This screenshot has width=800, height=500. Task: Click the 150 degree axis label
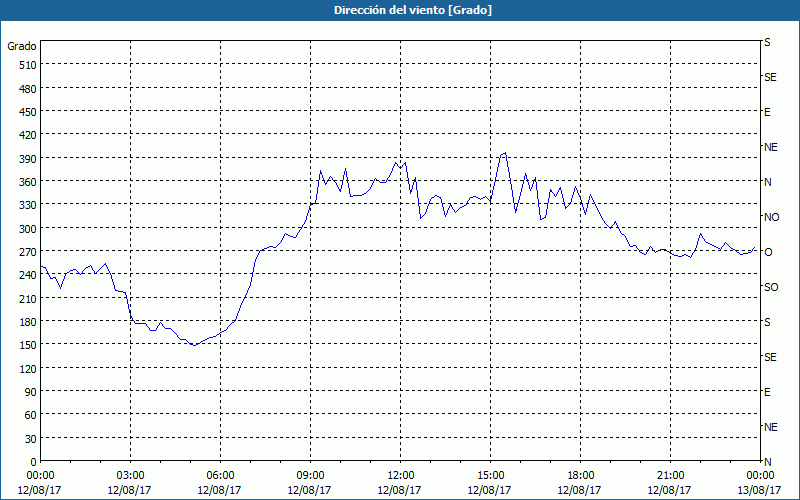(26, 345)
